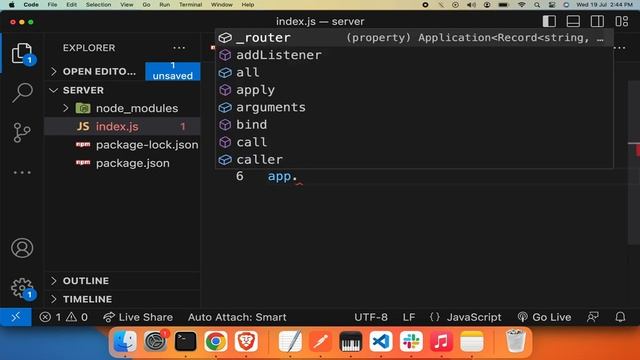The width and height of the screenshot is (640, 360).
Task: Select the 'all' autocomplete suggestion
Action: pos(414,73)
